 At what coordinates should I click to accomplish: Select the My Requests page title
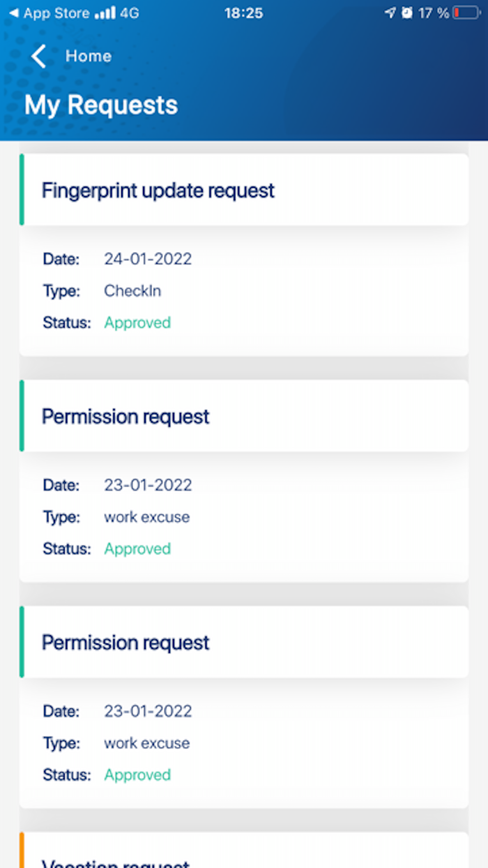[101, 105]
